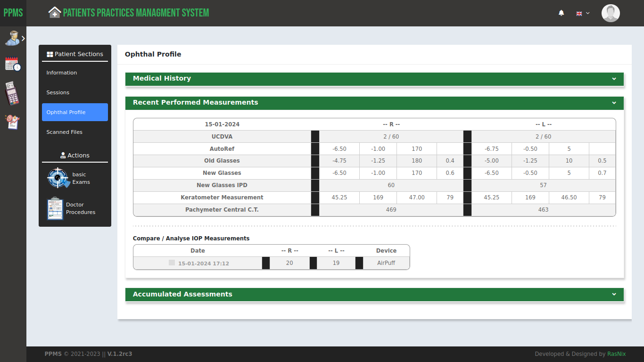The height and width of the screenshot is (362, 644).
Task: Click Compare / Analyse IOP Measurements heading
Action: tap(191, 239)
